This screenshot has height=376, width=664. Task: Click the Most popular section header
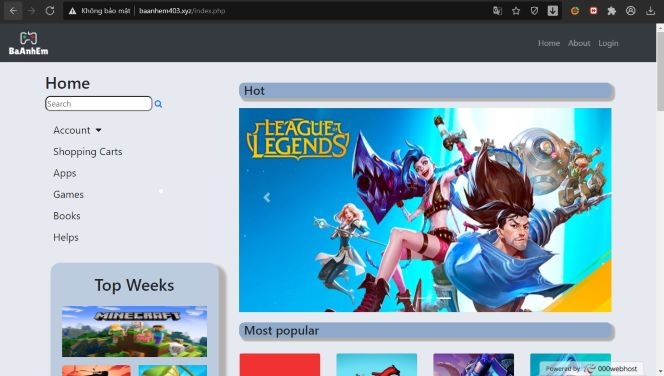point(426,331)
